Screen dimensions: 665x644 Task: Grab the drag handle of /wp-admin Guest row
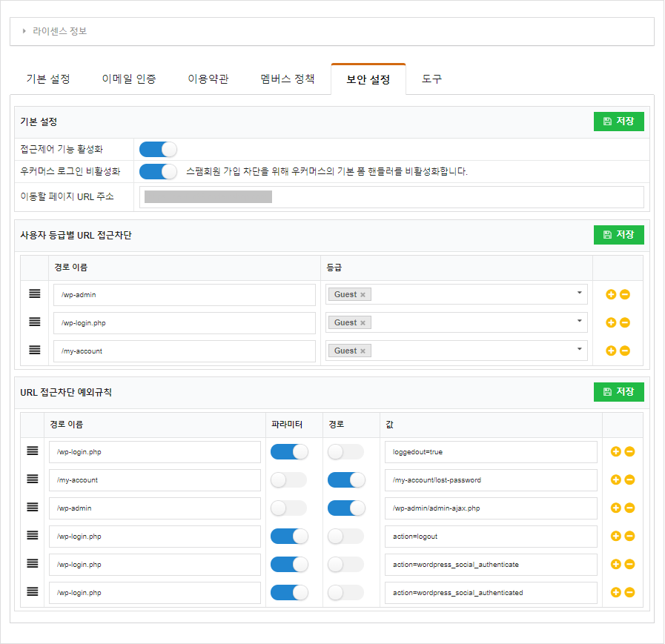click(35, 293)
